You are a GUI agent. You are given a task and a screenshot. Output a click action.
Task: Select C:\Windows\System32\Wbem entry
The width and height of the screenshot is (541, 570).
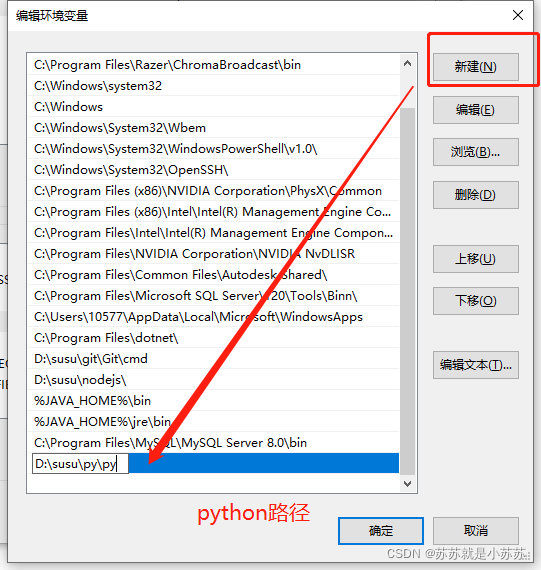(x=213, y=128)
